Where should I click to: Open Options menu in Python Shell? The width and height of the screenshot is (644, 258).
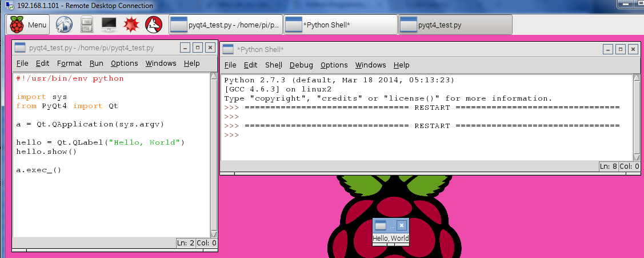[334, 65]
